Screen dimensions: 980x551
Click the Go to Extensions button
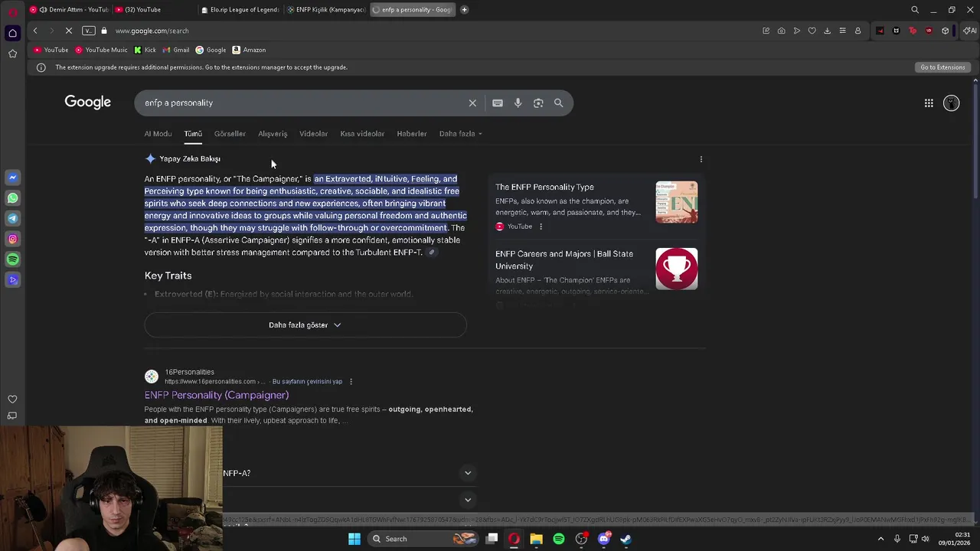[x=942, y=67]
